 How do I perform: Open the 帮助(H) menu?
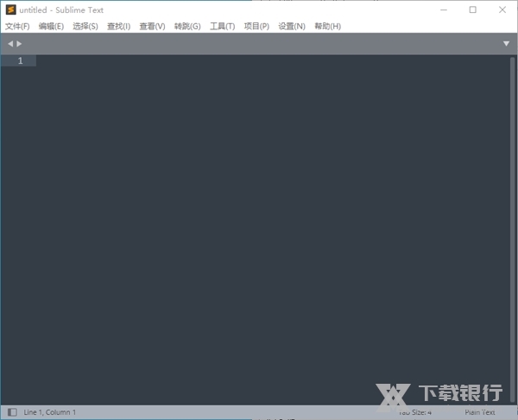(x=328, y=26)
